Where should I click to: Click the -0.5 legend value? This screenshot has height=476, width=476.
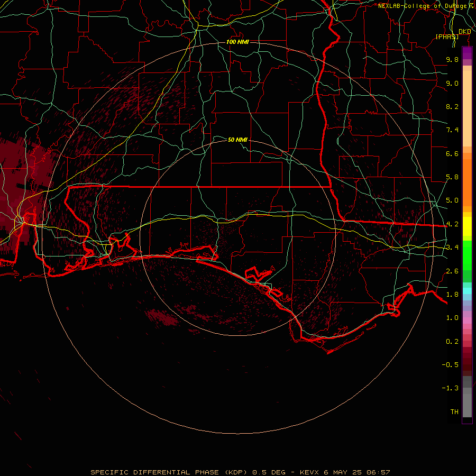point(450,365)
